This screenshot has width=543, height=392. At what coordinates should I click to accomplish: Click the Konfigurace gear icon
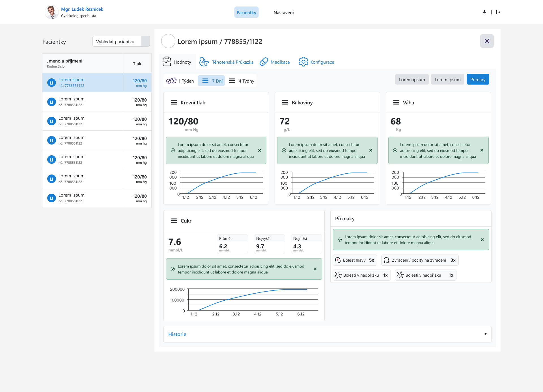303,62
